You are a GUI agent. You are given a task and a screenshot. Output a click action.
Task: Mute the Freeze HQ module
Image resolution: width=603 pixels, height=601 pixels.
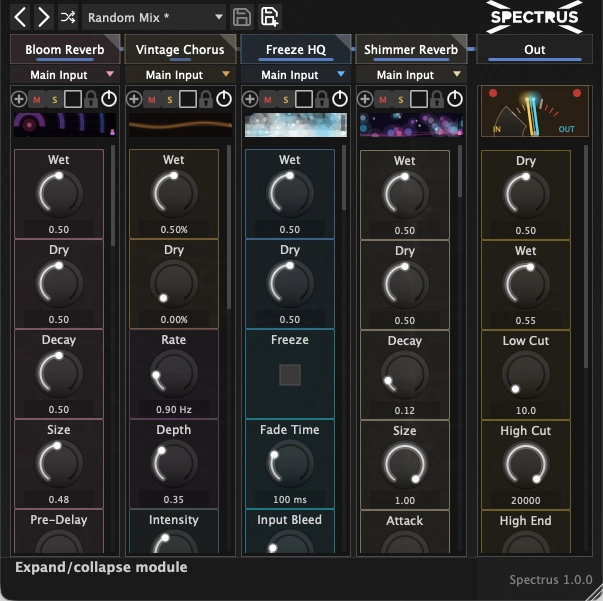point(268,100)
